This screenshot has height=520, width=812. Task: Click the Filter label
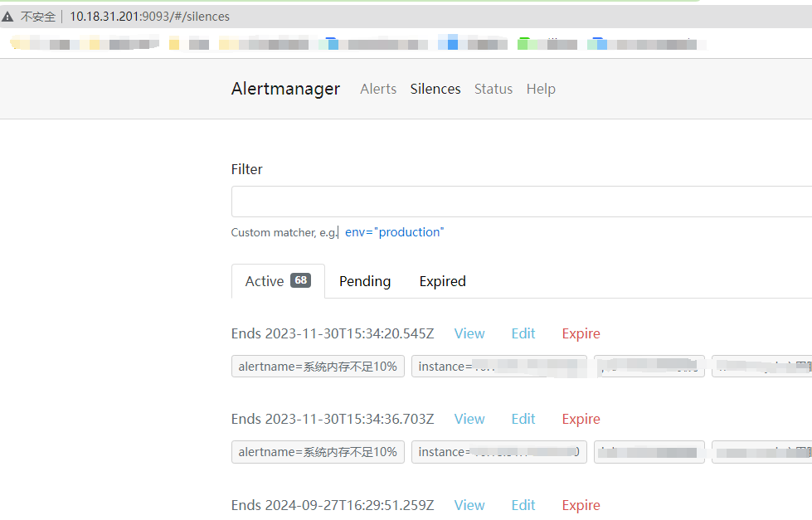[246, 169]
